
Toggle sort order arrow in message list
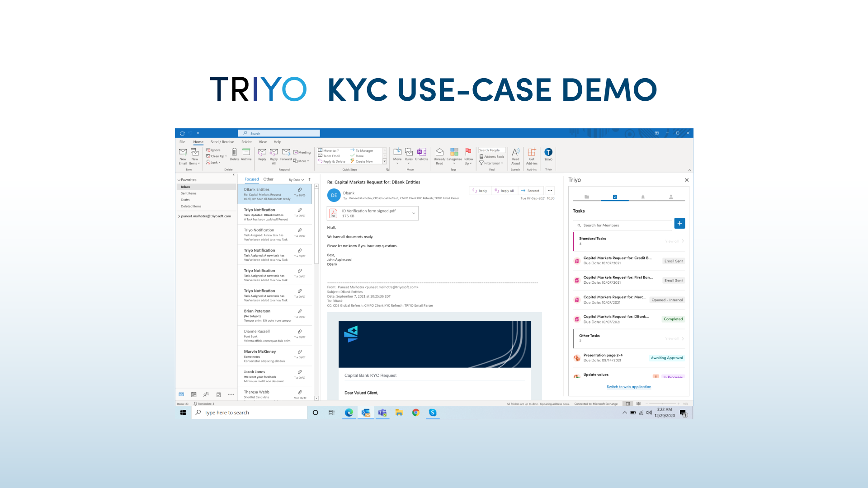point(310,180)
